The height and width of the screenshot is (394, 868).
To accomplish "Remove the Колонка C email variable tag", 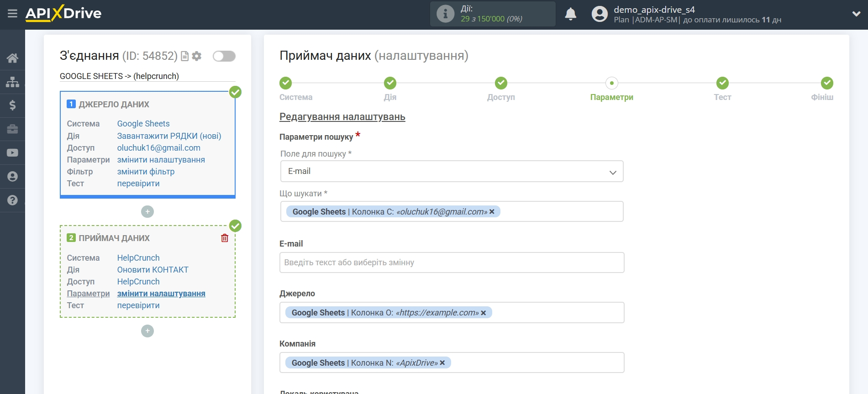I will click(x=492, y=212).
